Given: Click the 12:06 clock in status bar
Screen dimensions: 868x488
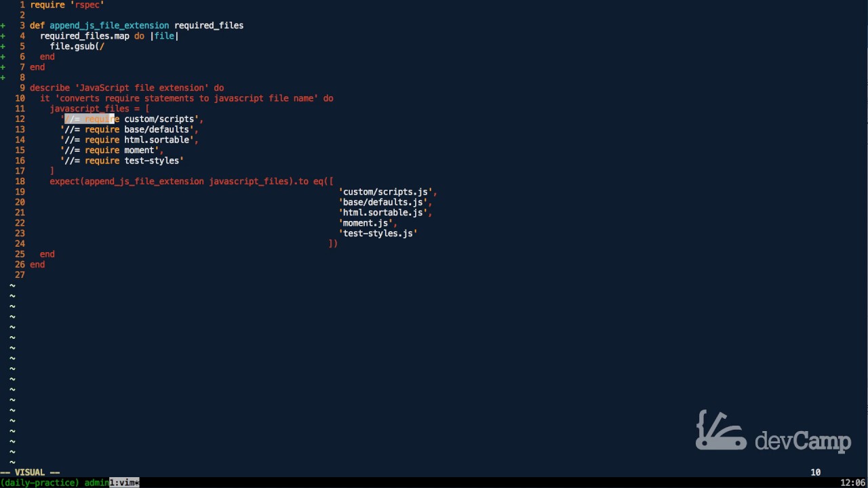Looking at the screenshot, I should pyautogui.click(x=852, y=483).
